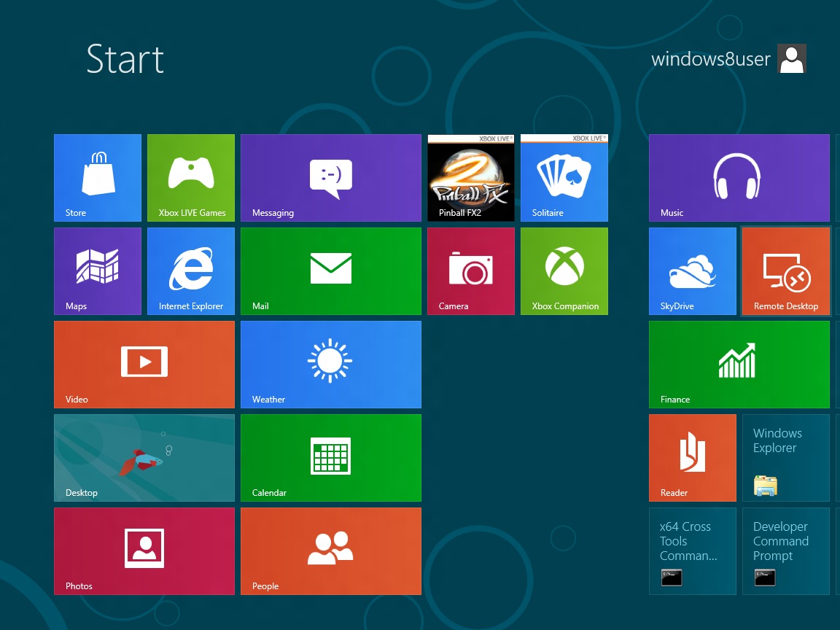Launch the Maps app
840x630 pixels.
[x=97, y=271]
